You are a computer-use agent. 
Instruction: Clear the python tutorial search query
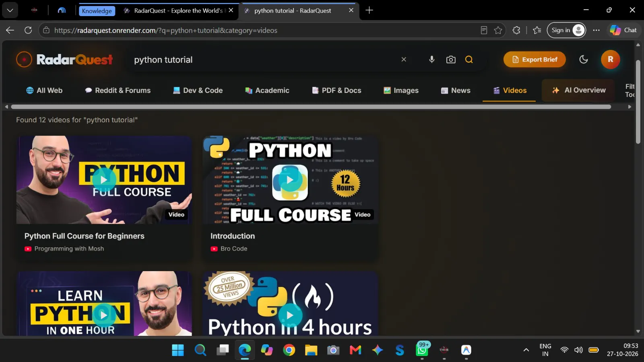404,60
